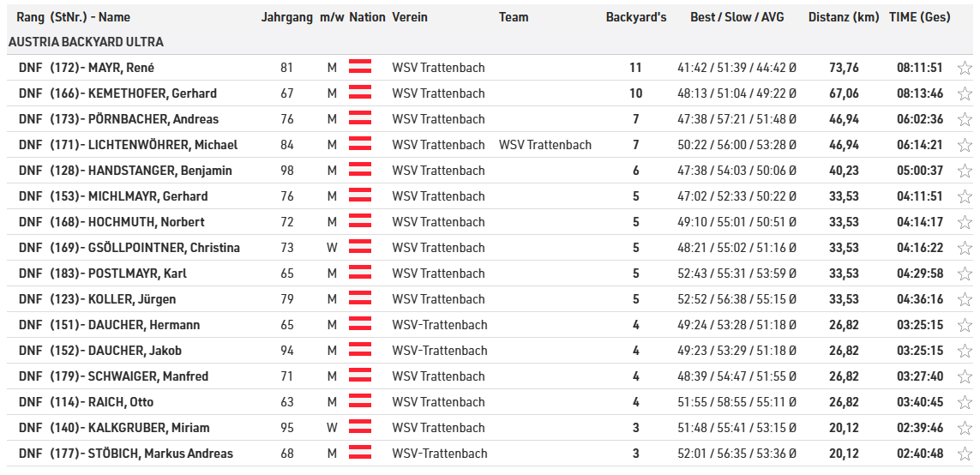Screen dimensions: 980x475
Task: Star the DAUCHER, Hermann entry
Action: [965, 325]
